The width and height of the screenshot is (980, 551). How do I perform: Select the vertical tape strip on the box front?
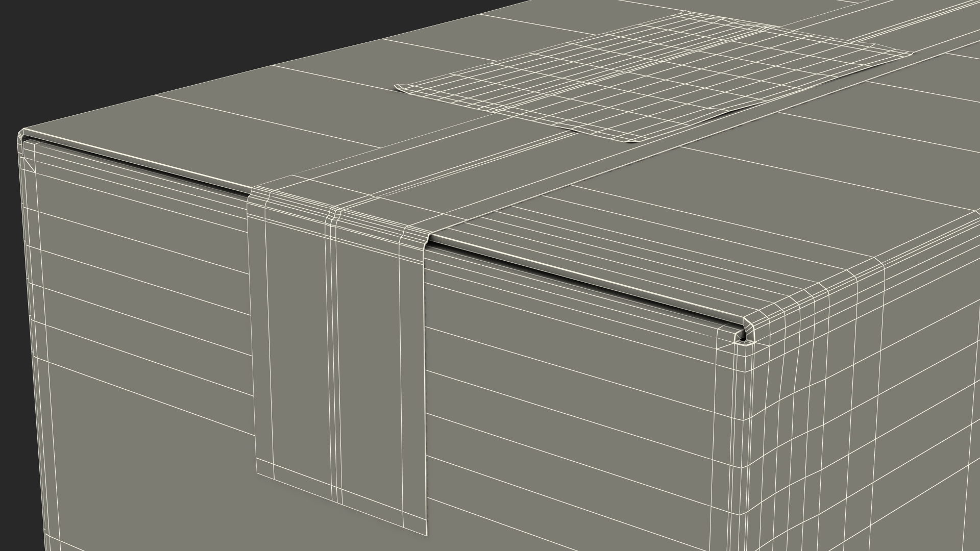tap(338, 362)
